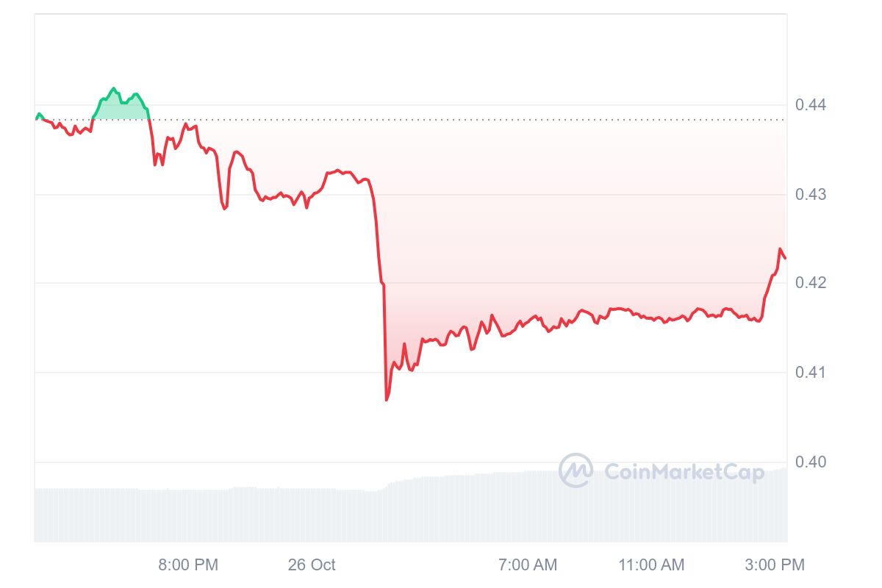Select the 11:00 AM time label
This screenshot has height=588, width=882.
click(x=651, y=564)
